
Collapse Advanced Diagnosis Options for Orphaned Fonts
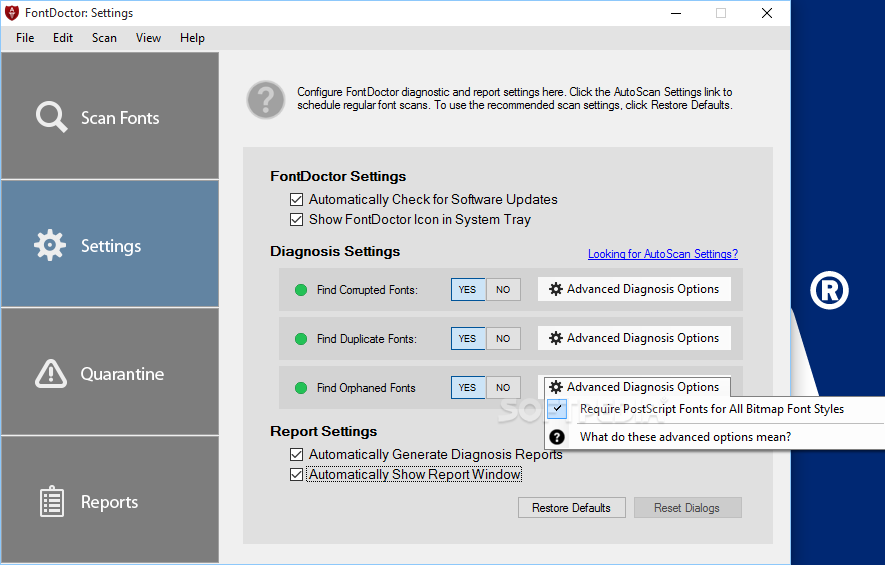pos(637,387)
